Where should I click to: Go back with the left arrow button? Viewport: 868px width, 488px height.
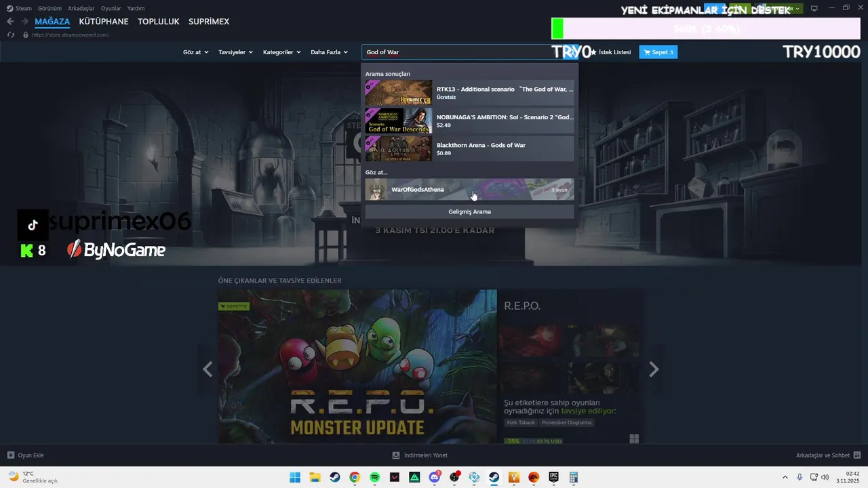click(x=10, y=22)
